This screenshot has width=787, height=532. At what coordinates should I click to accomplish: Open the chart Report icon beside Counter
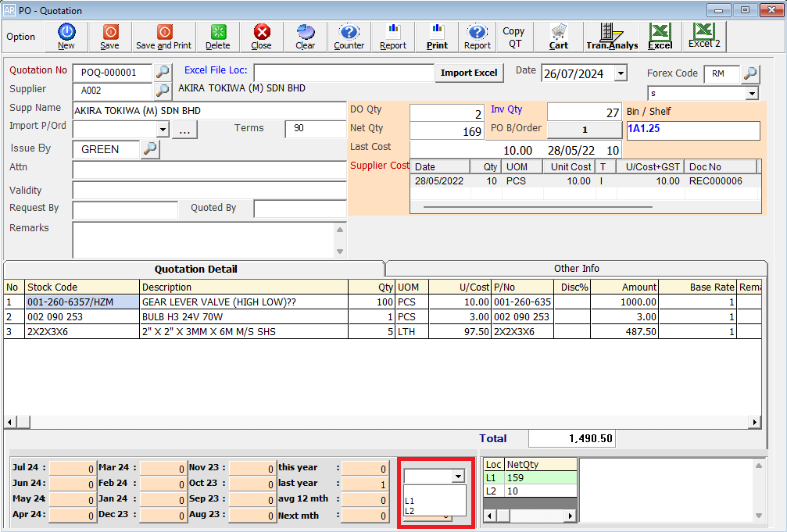click(x=393, y=37)
